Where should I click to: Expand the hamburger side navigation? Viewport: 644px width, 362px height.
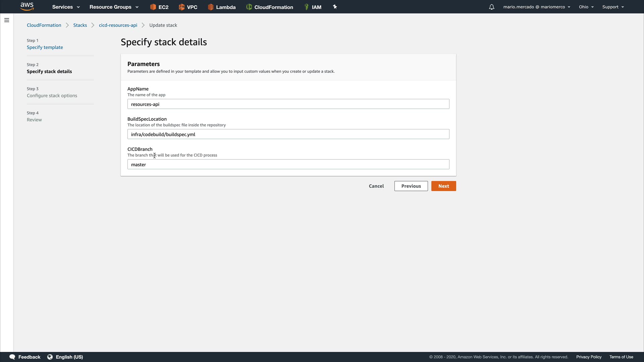tap(7, 20)
